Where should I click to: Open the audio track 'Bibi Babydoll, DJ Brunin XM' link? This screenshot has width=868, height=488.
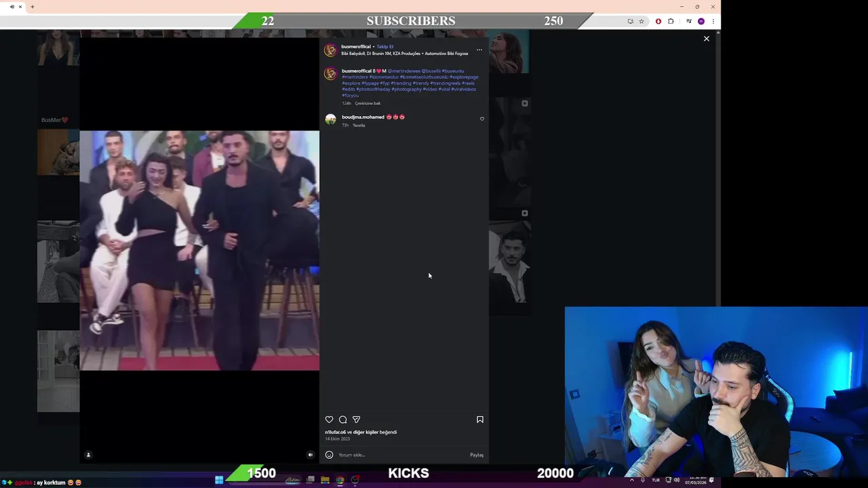(x=404, y=54)
